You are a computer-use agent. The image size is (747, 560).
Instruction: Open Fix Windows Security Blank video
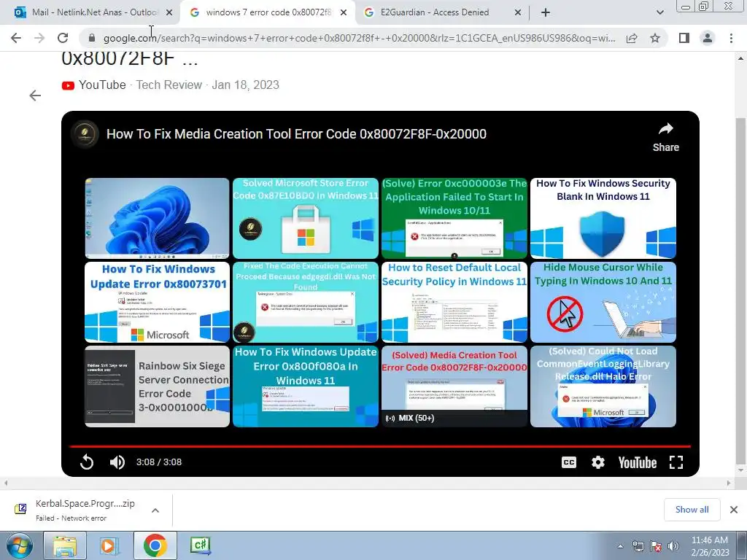[x=603, y=218]
